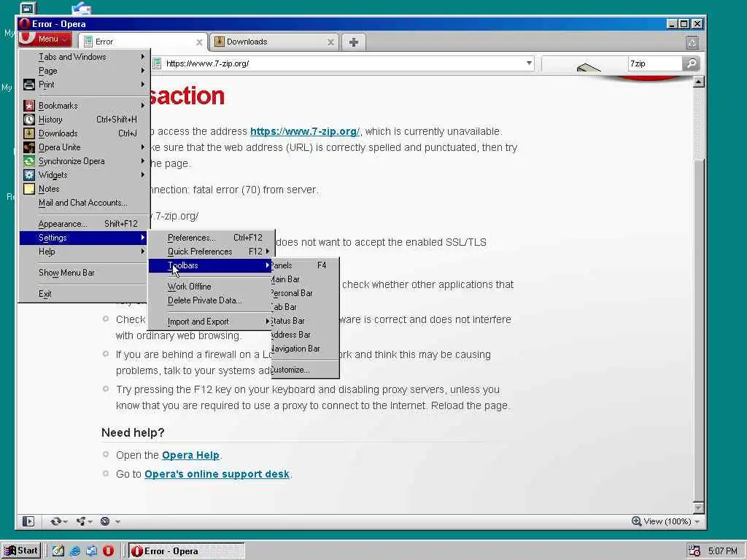The width and height of the screenshot is (747, 560).
Task: Open the Bookmarks menu entry
Action: [x=85, y=106]
